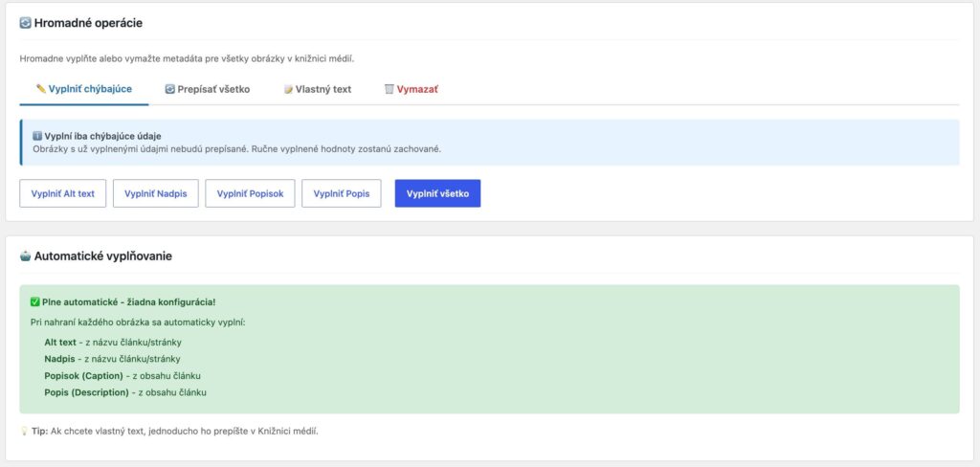Click the robot icon beside Automatické vyplňovanie

tap(26, 256)
